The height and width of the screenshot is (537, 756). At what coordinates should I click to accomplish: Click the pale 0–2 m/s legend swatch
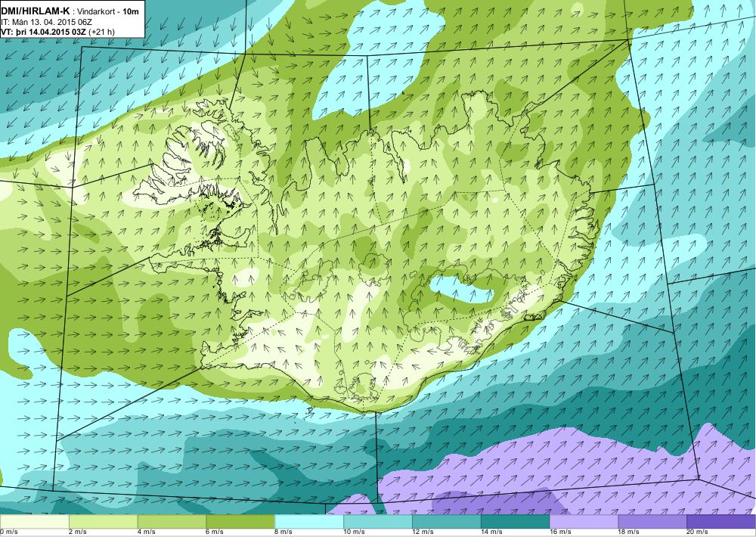34,521
